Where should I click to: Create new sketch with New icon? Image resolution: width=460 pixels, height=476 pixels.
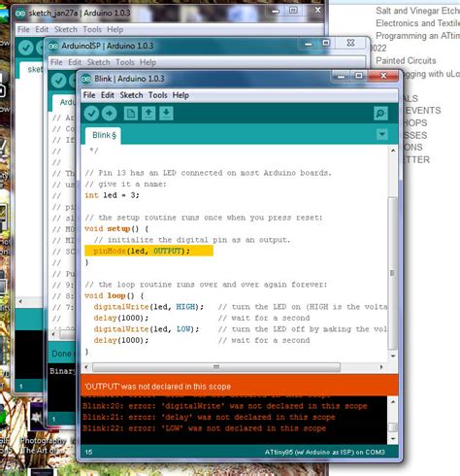(131, 114)
